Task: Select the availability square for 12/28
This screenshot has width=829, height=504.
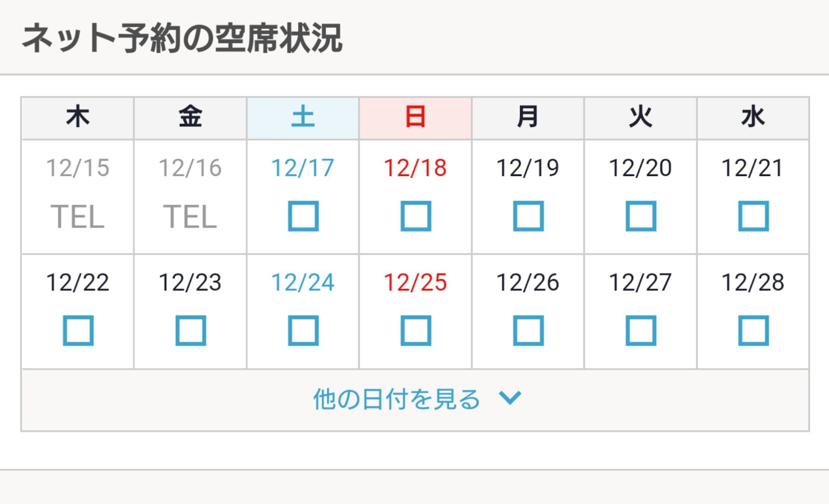Action: pos(753,331)
